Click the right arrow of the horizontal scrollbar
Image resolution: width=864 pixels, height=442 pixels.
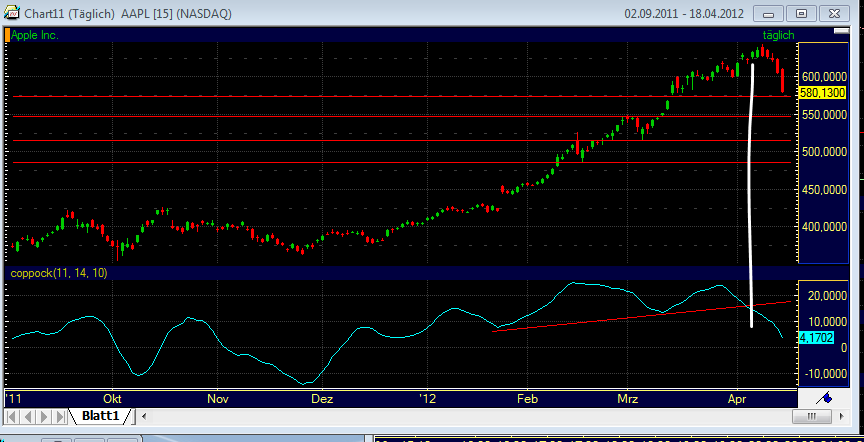click(x=842, y=416)
